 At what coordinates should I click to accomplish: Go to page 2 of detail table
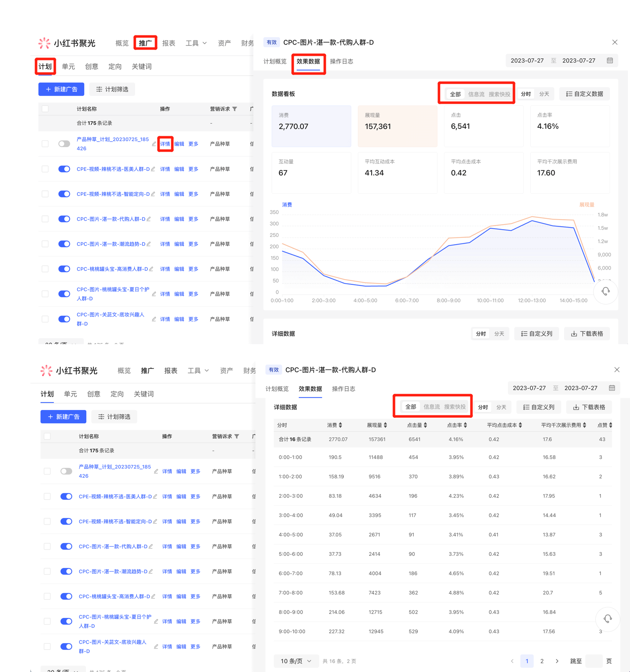(x=542, y=661)
